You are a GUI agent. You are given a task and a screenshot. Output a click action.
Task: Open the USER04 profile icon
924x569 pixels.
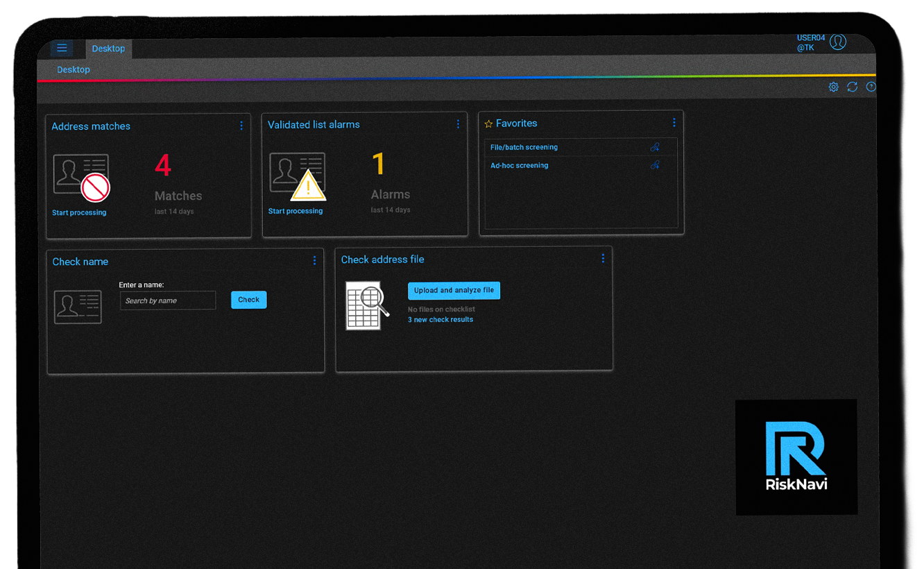838,42
